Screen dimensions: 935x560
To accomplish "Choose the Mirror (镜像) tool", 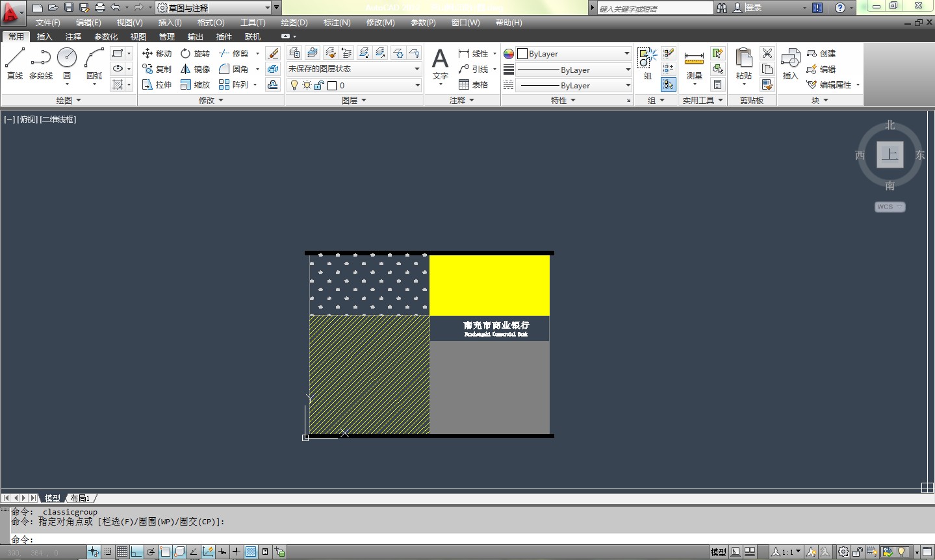I will [195, 69].
